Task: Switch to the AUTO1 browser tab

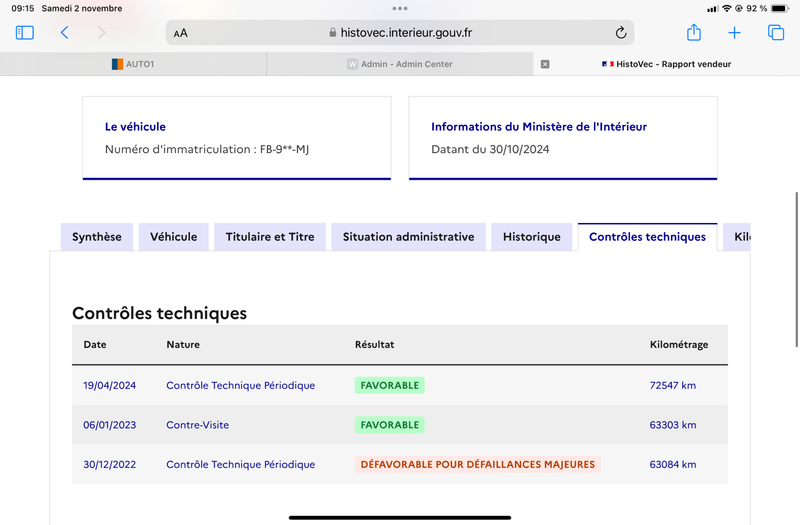Action: [133, 64]
